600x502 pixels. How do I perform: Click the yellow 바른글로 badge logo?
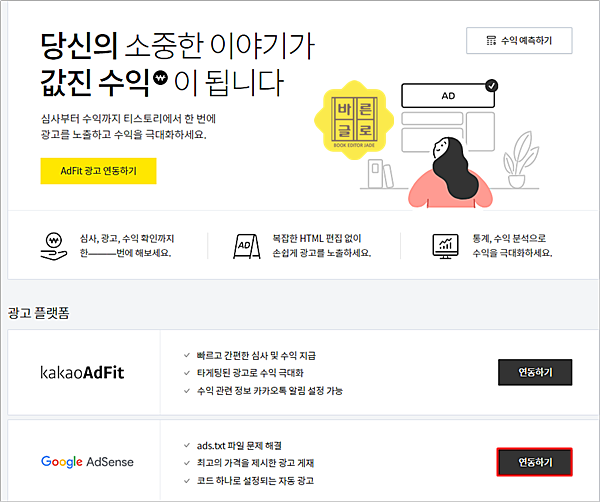354,120
